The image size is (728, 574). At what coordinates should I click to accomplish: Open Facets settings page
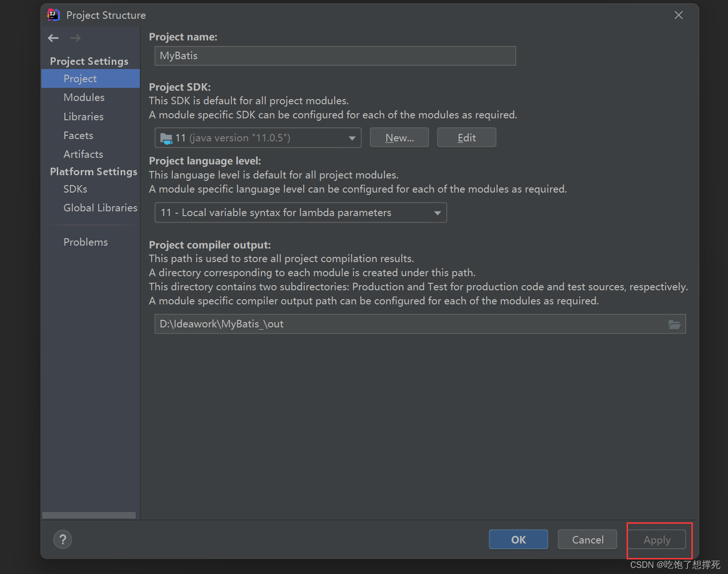tap(78, 135)
